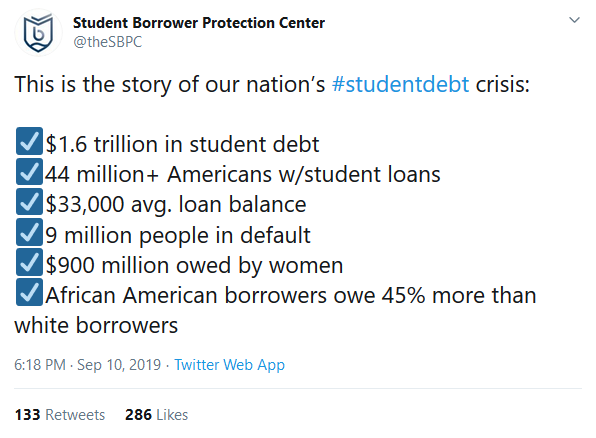The height and width of the screenshot is (438, 596).
Task: View the 286 Likes list
Action: point(157,415)
